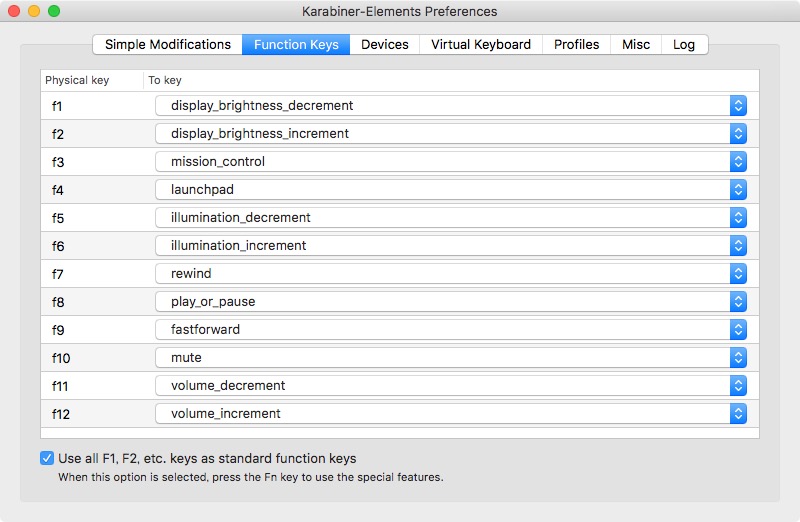This screenshot has width=800, height=522.
Task: Switch to the Simple Modifications tab
Action: click(x=167, y=45)
